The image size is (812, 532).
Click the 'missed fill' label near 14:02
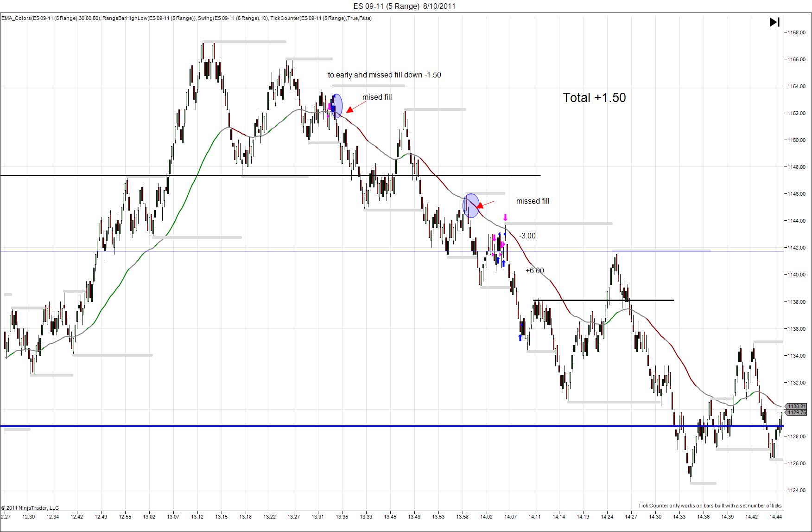pyautogui.click(x=533, y=201)
